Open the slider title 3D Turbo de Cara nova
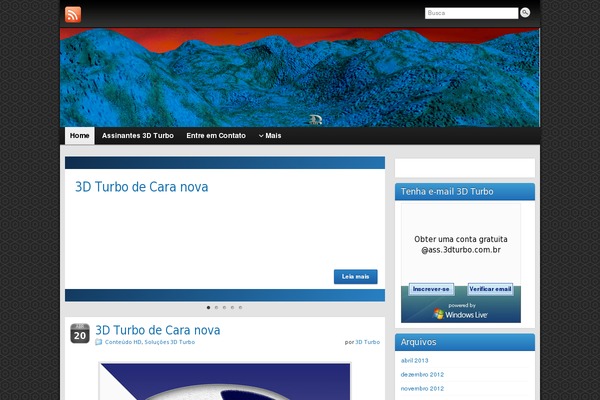Screen dimensions: 600x400 click(x=142, y=187)
